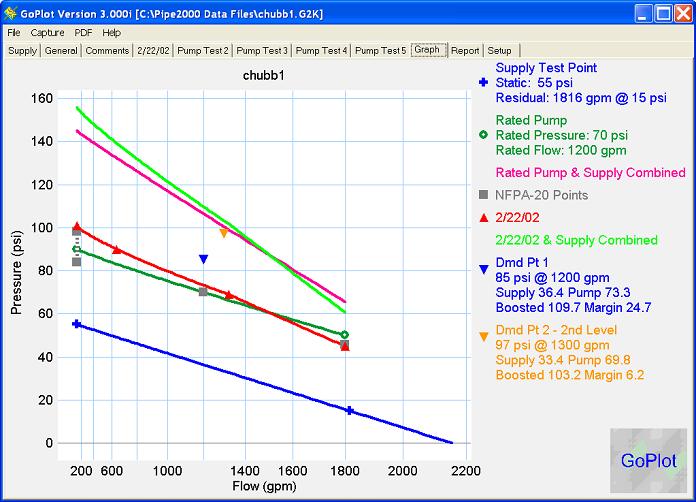Viewport: 696px width, 502px height.
Task: Click the Supply Test Point legend heading
Action: coord(546,67)
